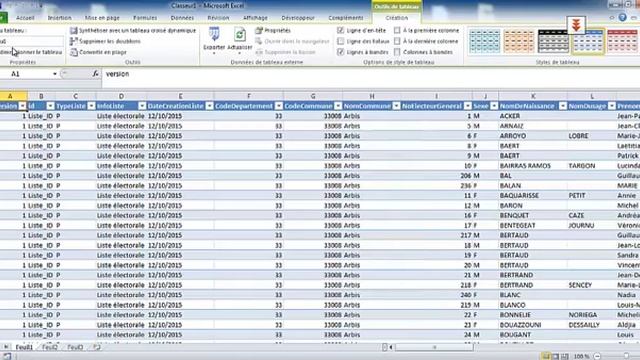Open the Affichage ribbon tab
This screenshot has width=640, height=360.
click(x=255, y=18)
